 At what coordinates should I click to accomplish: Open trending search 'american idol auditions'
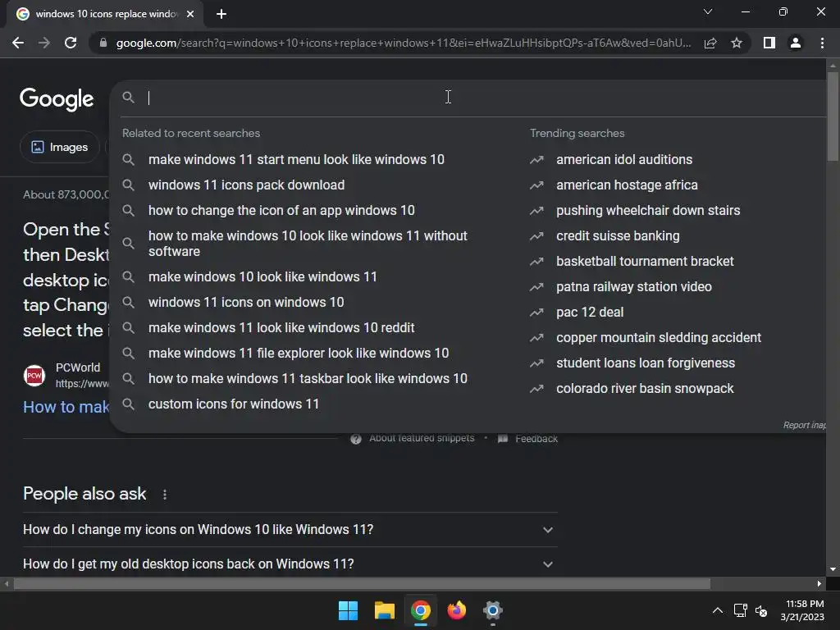624,160
